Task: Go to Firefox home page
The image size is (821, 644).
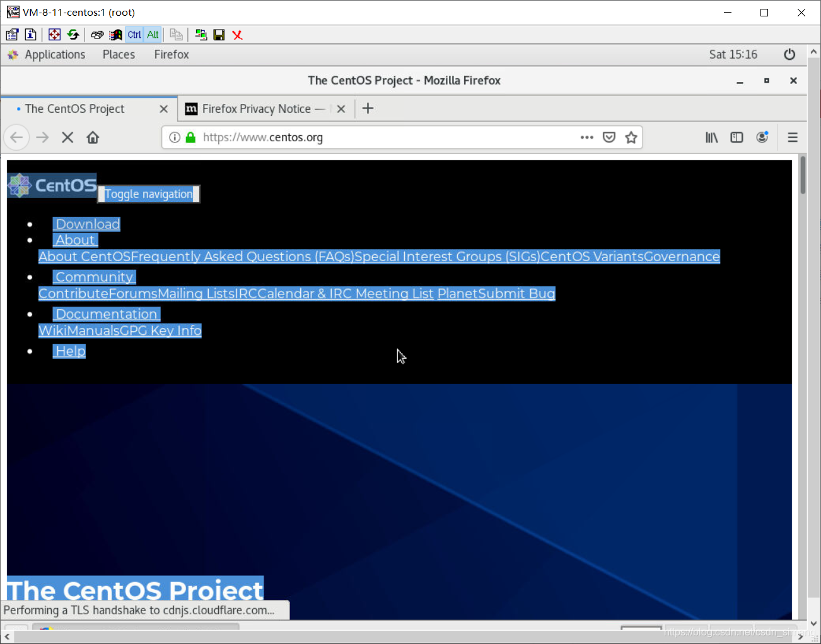Action: (x=93, y=138)
